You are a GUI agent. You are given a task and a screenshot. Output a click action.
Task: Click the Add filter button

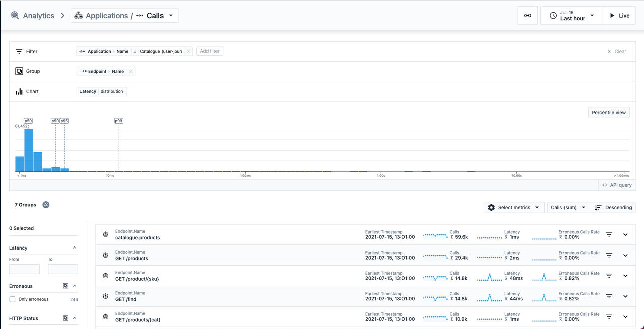point(210,51)
